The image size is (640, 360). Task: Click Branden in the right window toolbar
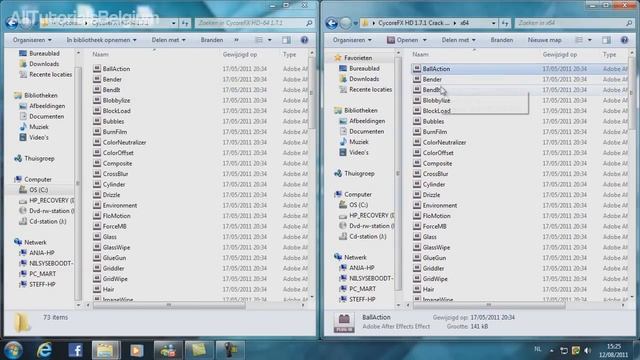502,40
